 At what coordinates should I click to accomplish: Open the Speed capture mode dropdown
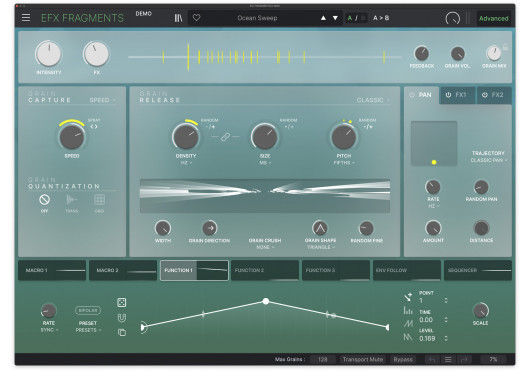[x=102, y=100]
